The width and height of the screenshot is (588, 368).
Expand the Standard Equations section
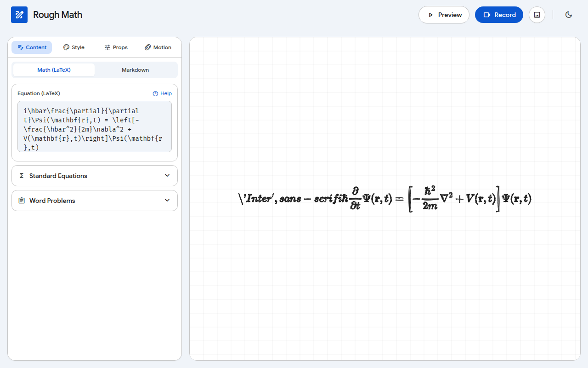(x=95, y=176)
